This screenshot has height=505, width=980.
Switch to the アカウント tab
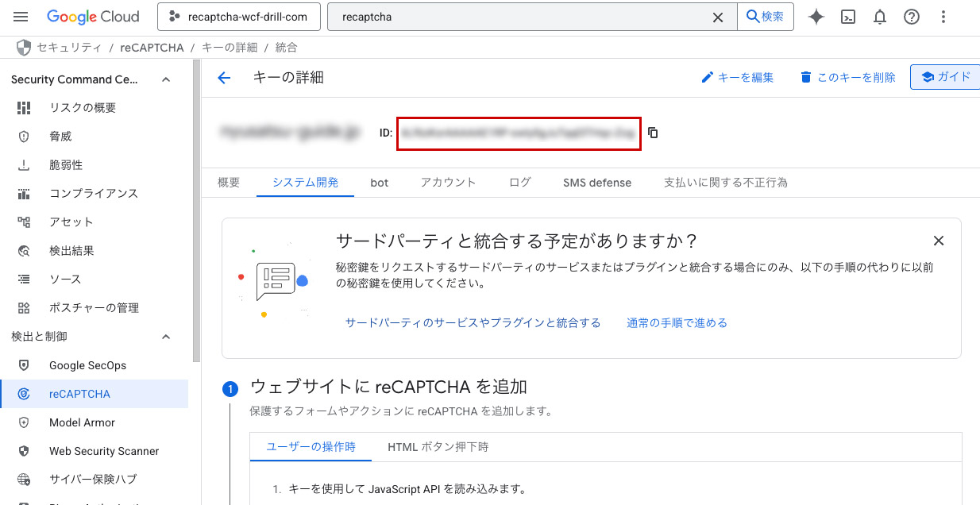tap(449, 183)
